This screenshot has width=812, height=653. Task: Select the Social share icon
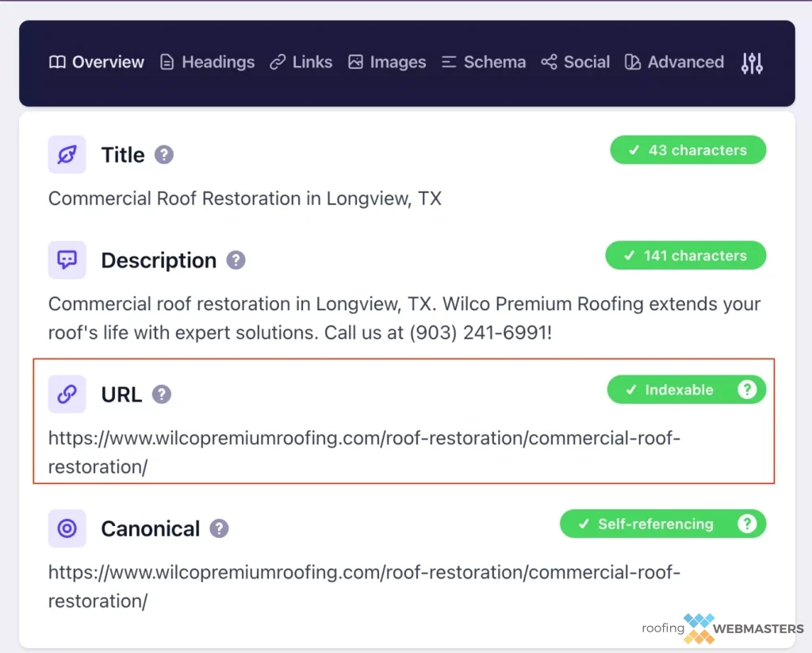[x=549, y=62]
